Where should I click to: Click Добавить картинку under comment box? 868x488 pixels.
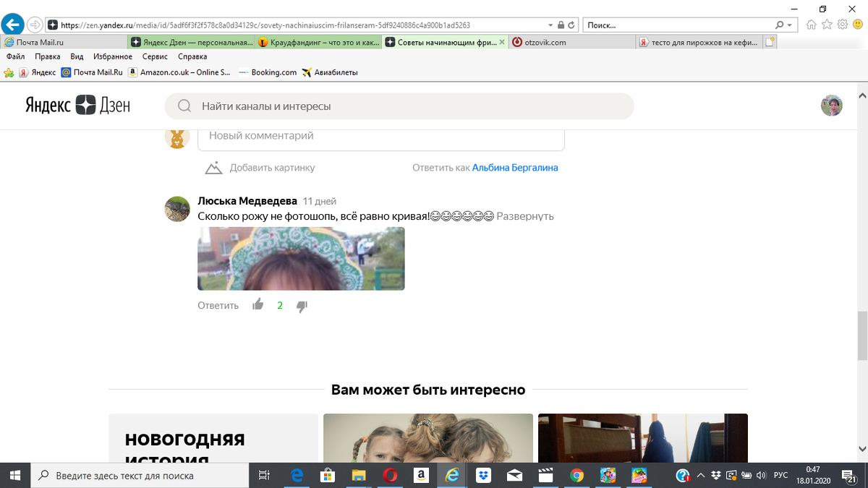260,168
